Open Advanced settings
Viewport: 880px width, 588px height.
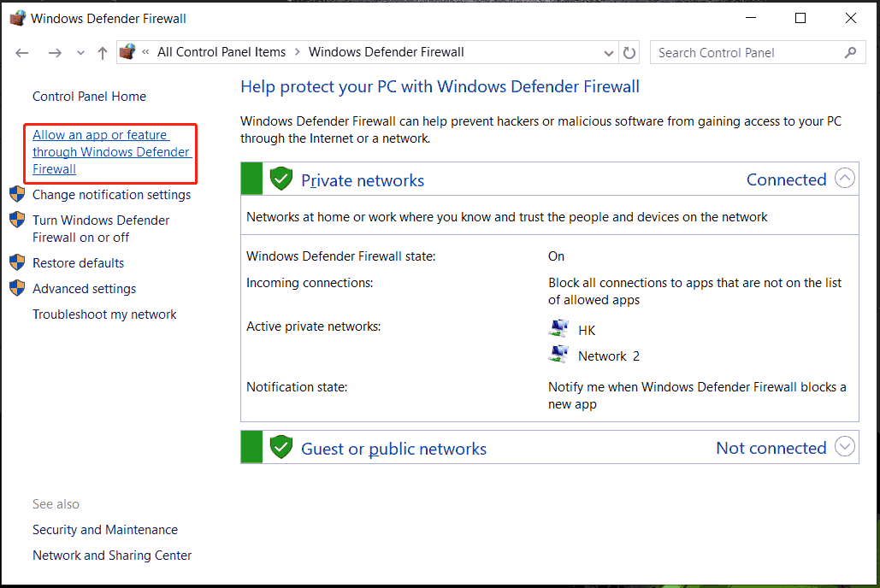tap(84, 289)
